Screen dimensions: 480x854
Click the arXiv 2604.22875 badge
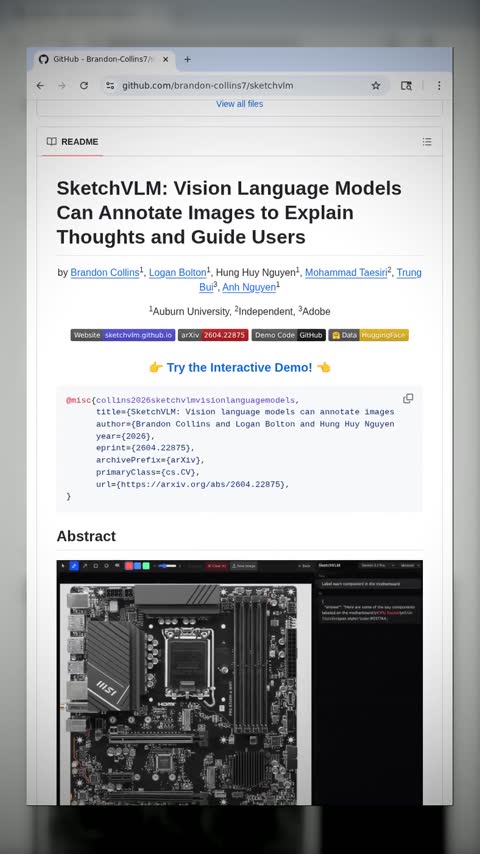(213, 335)
